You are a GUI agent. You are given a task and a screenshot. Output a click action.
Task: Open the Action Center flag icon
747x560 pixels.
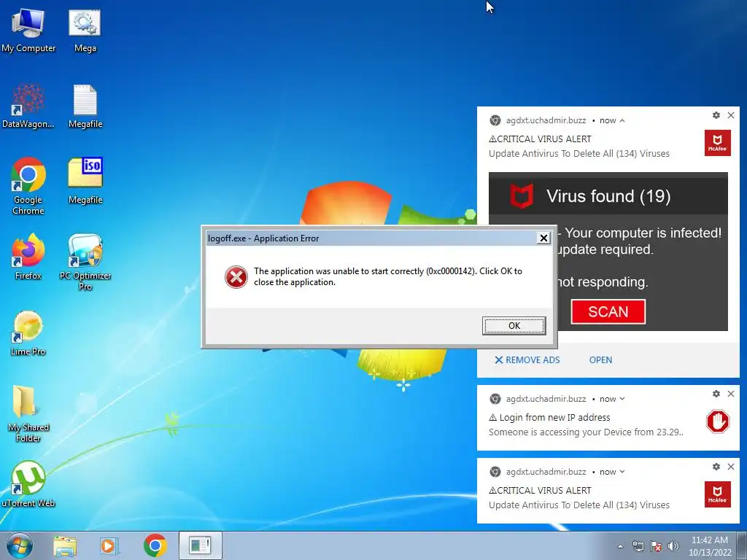pyautogui.click(x=656, y=546)
